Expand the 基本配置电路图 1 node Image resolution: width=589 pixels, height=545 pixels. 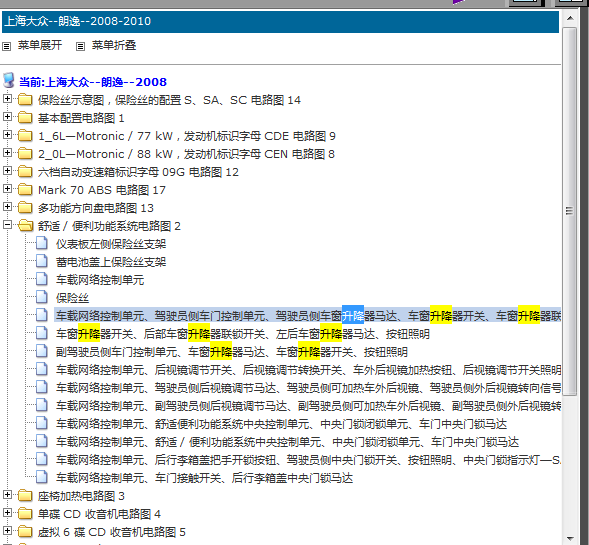click(7, 117)
